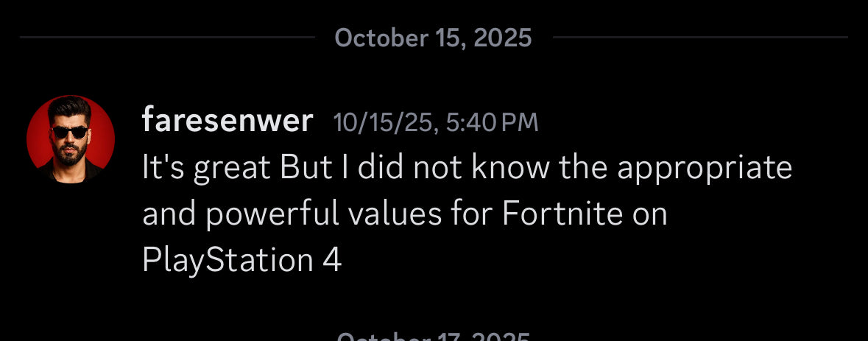The height and width of the screenshot is (341, 868).
Task: Click the 5:40 PM time in timestamp
Action: 493,122
